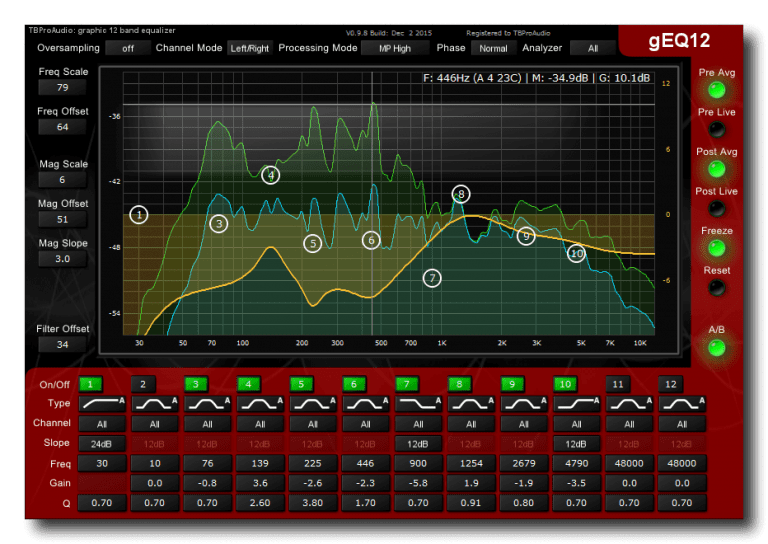Click band 9 frequency field 2679
This screenshot has width=768, height=544.
524,463
